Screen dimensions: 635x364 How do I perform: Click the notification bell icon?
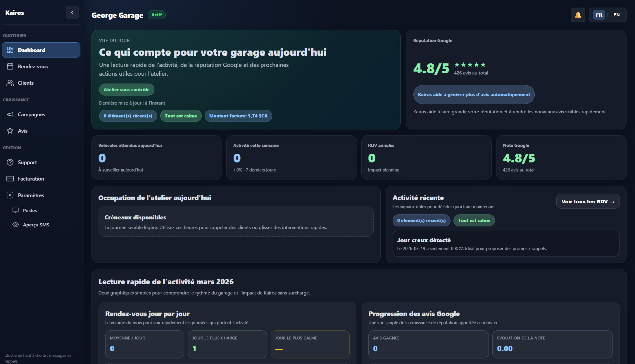click(x=577, y=15)
